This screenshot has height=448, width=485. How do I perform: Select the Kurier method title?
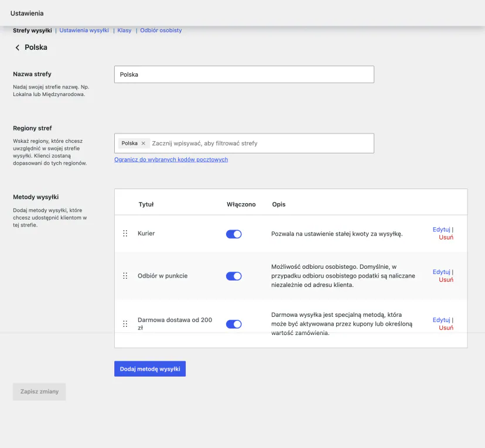[x=146, y=234]
